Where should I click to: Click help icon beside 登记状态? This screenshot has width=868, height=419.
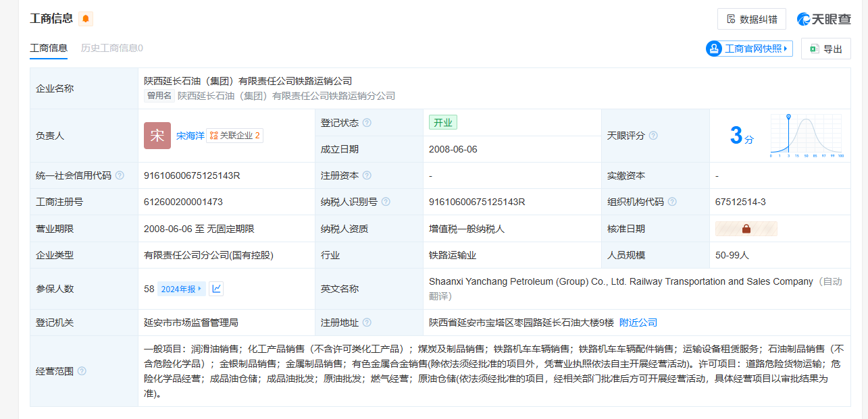point(367,123)
